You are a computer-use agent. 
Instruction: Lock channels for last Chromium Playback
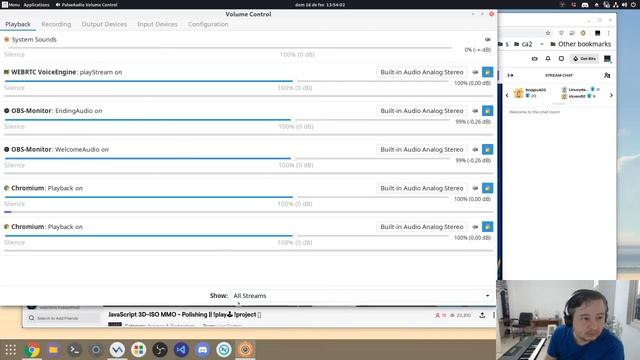[487, 227]
